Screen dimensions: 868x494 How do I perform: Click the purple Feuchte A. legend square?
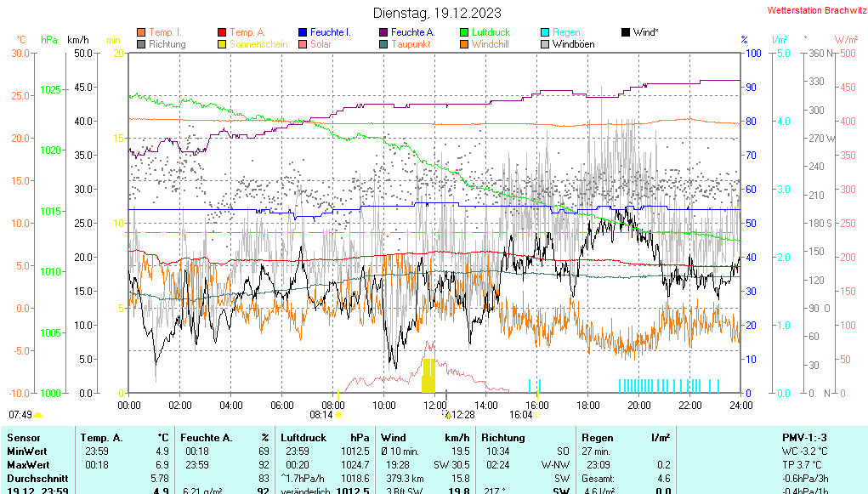click(383, 32)
